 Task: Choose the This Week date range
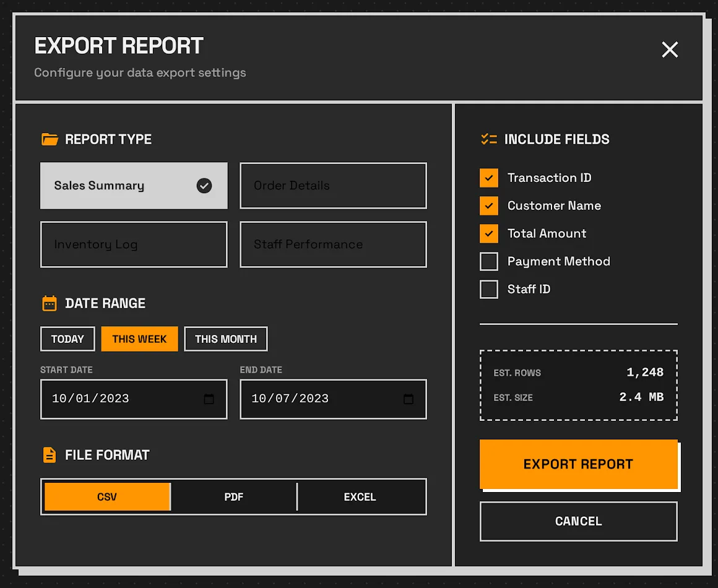tap(139, 339)
